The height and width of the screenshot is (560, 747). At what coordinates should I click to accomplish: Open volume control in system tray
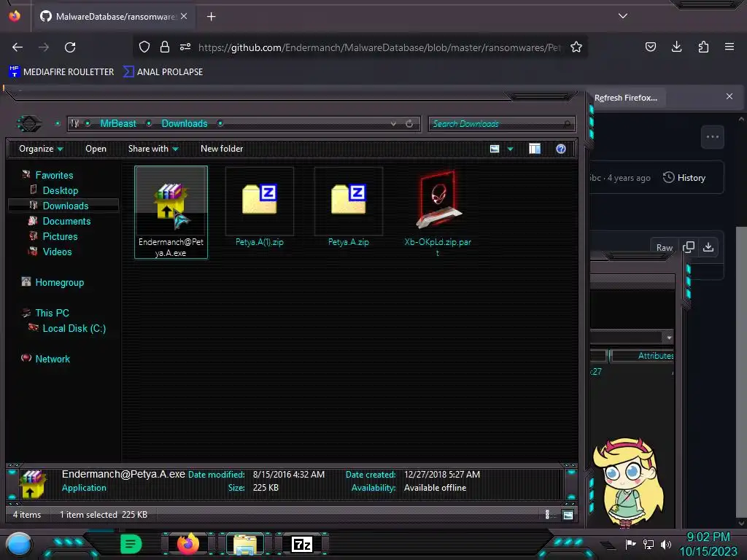[665, 544]
